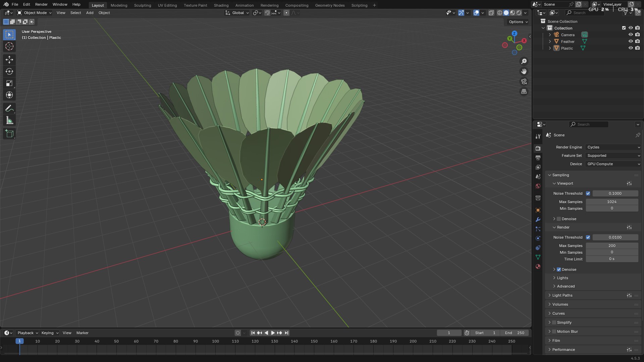
Task: Open the File menu
Action: (15, 4)
